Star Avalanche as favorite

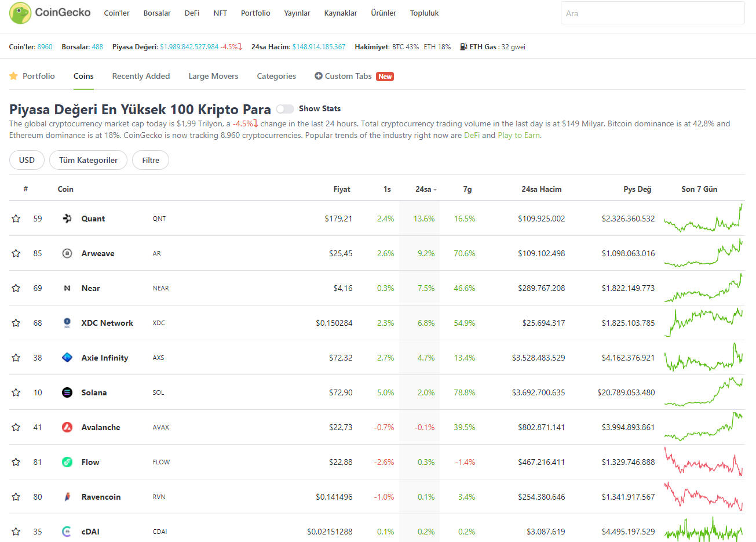coord(16,427)
